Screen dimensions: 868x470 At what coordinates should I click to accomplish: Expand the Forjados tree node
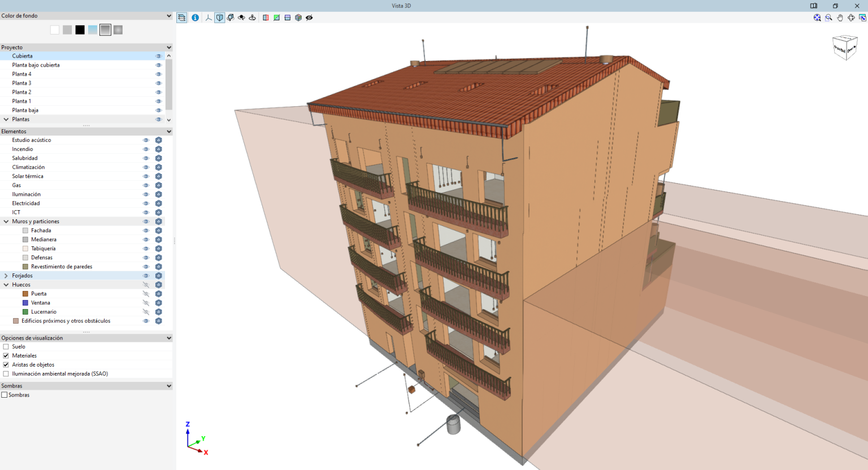pos(6,275)
